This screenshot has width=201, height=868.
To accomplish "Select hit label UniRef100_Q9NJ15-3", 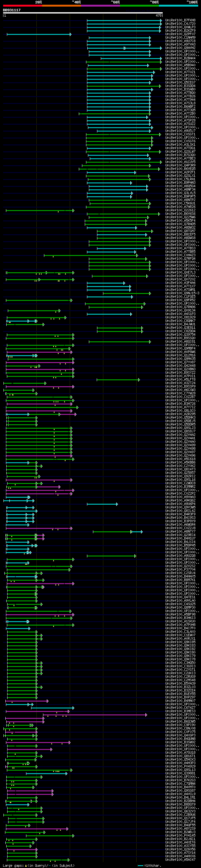I will point(182,293).
